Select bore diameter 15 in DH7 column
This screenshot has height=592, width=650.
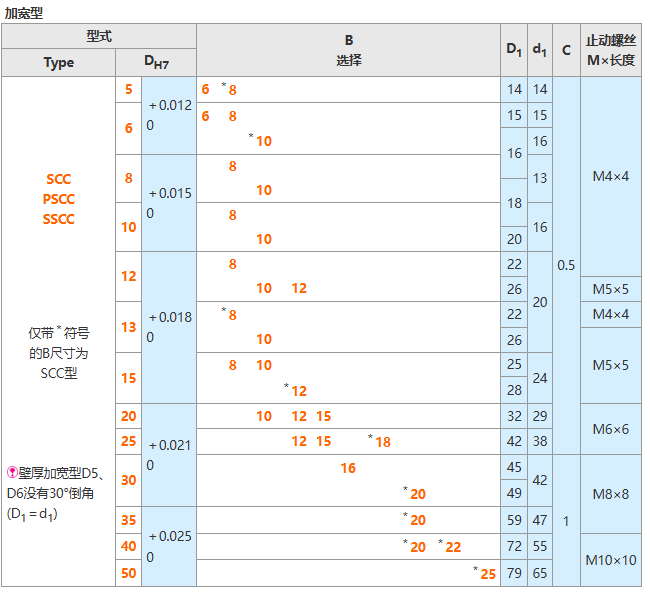(129, 378)
